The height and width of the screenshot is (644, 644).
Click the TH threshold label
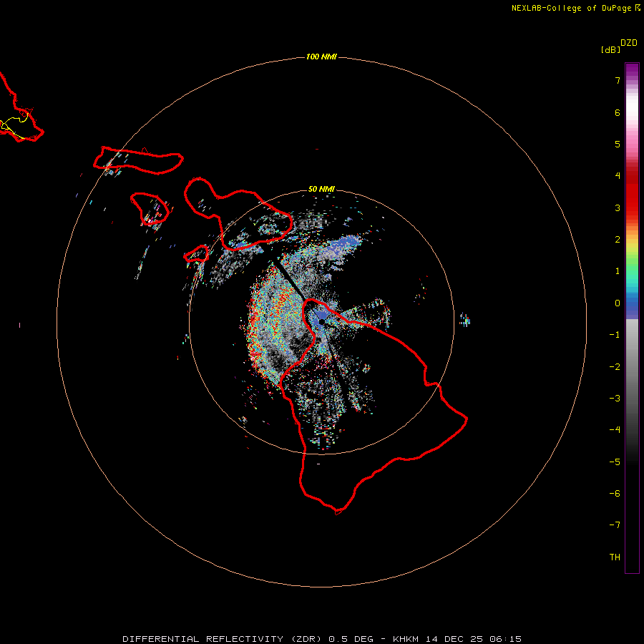click(615, 557)
